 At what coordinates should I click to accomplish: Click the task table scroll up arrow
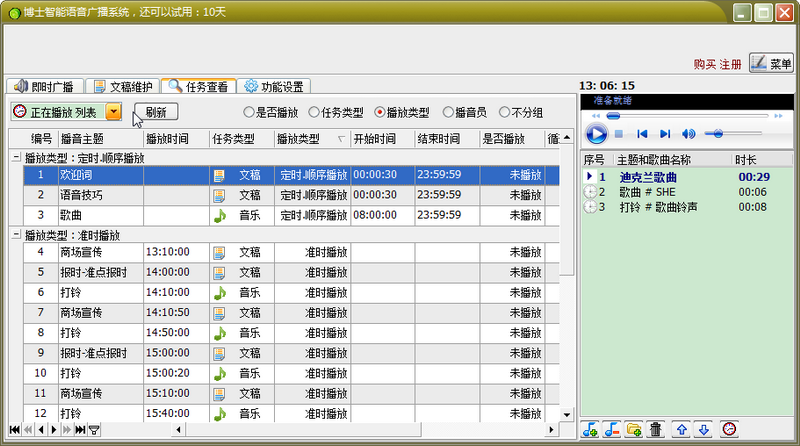567,138
